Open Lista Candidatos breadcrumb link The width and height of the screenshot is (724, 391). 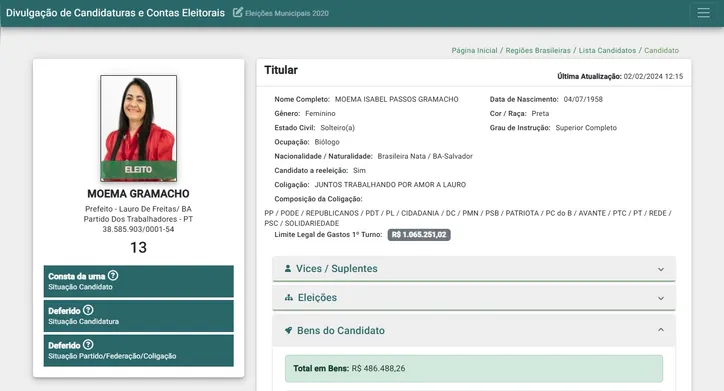click(x=607, y=50)
